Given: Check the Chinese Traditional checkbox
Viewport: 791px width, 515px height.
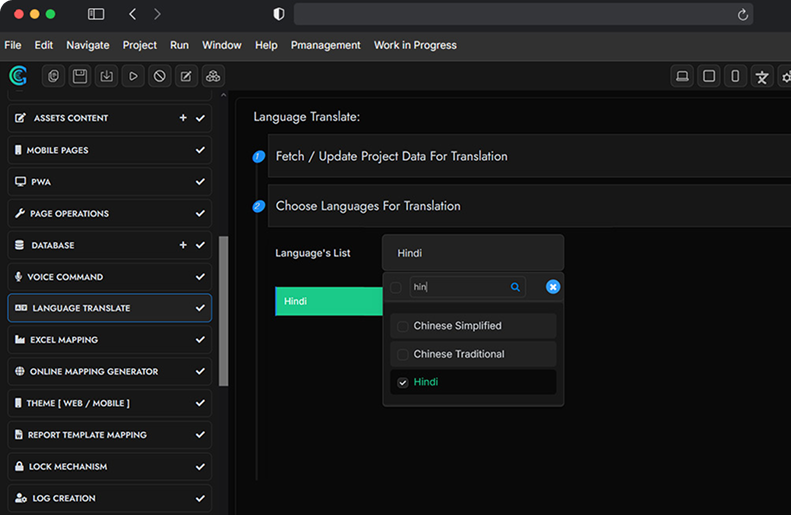Looking at the screenshot, I should (x=403, y=354).
